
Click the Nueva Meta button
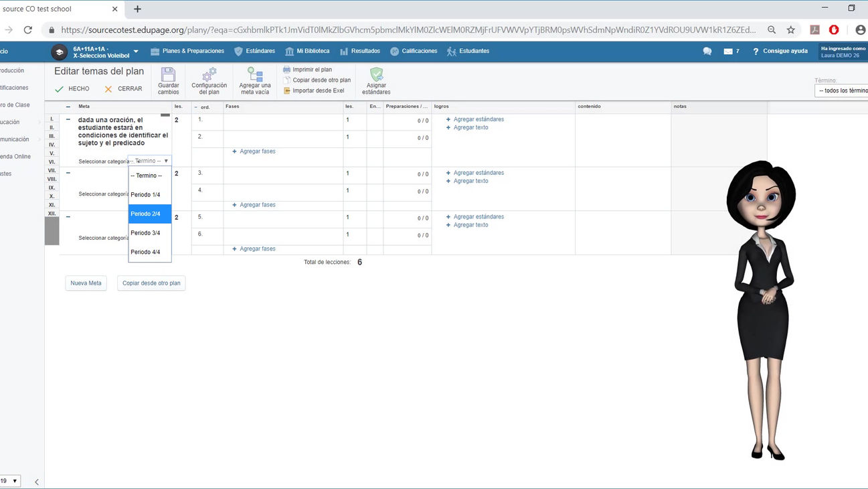tap(86, 283)
